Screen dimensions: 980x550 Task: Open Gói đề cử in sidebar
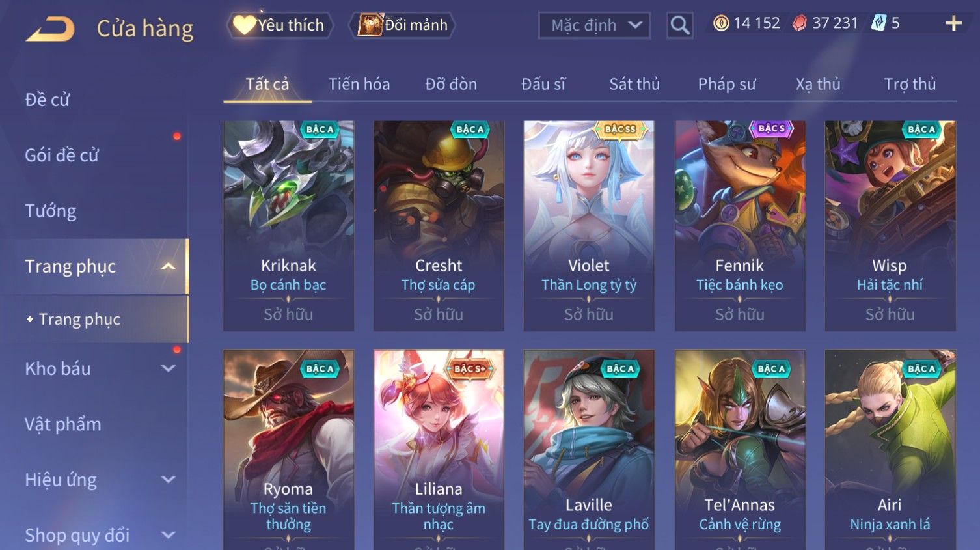(62, 156)
